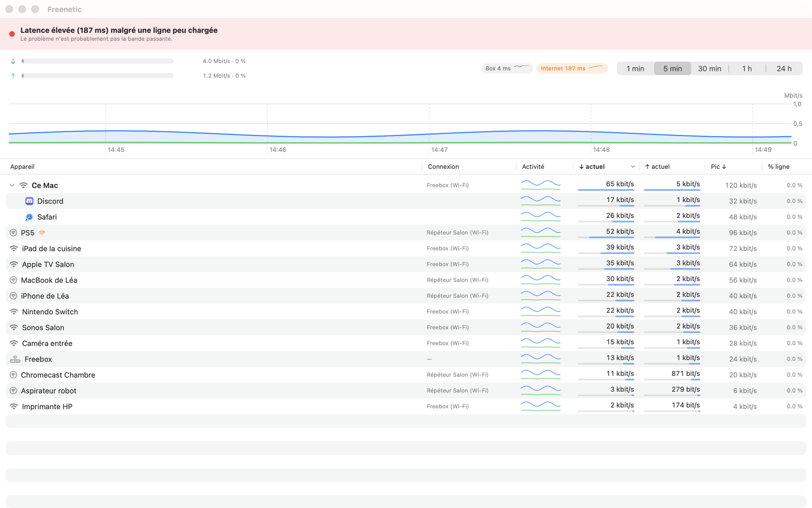Click the Wi-Fi icon next to Ce Mac
The image size is (812, 508).
coord(23,185)
